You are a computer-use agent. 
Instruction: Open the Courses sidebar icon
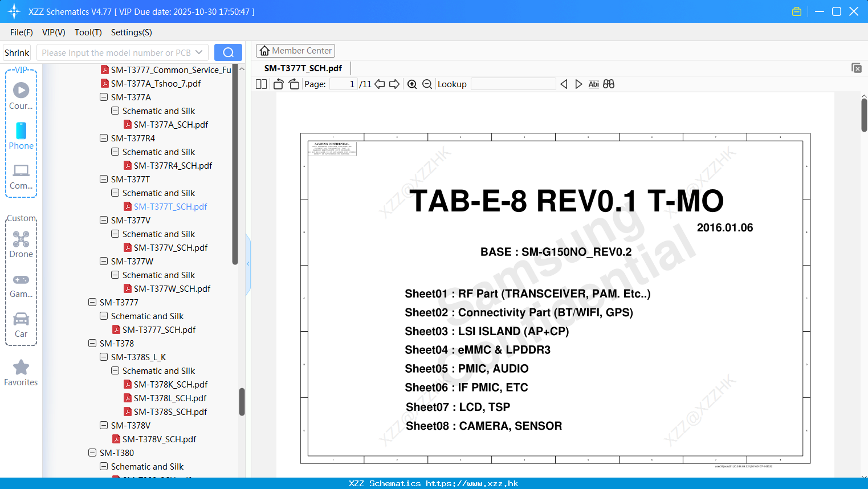[x=21, y=95]
